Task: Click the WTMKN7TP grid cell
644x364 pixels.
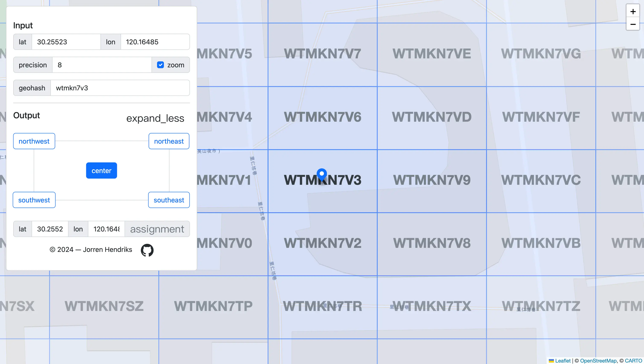Action: pyautogui.click(x=213, y=307)
